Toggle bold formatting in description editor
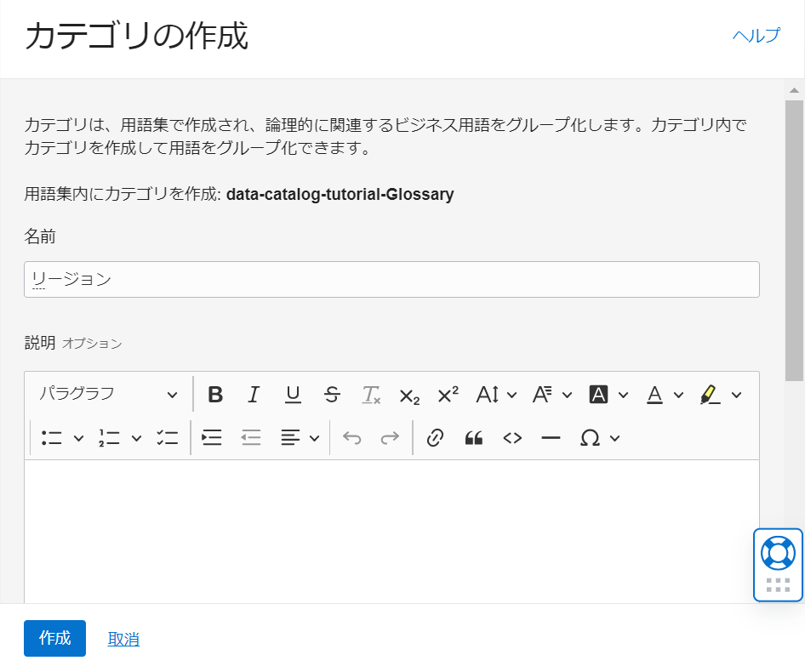 point(215,395)
